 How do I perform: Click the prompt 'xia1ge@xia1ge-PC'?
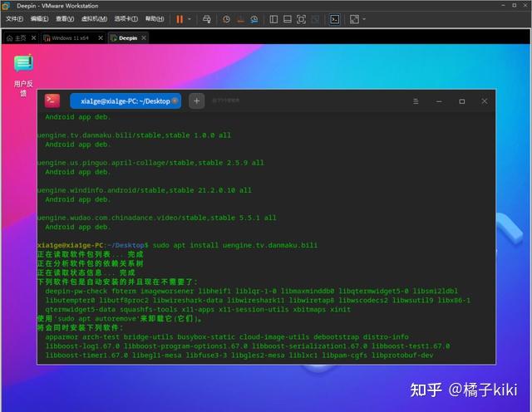pos(70,245)
